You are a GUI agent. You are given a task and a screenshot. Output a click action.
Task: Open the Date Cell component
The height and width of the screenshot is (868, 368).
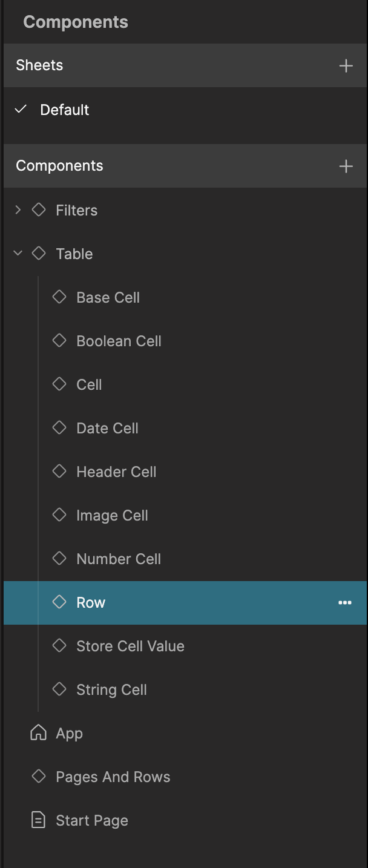(x=107, y=428)
